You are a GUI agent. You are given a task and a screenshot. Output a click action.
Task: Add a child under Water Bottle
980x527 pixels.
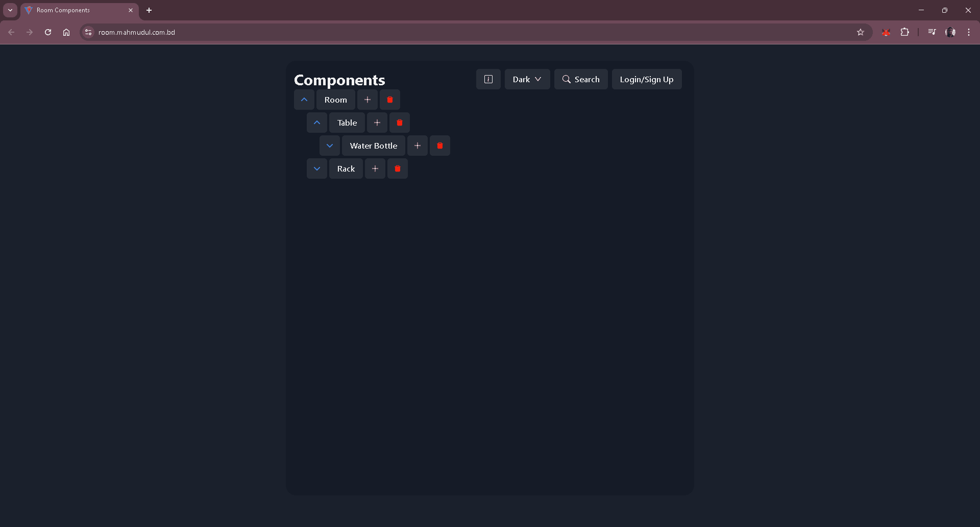(x=418, y=146)
